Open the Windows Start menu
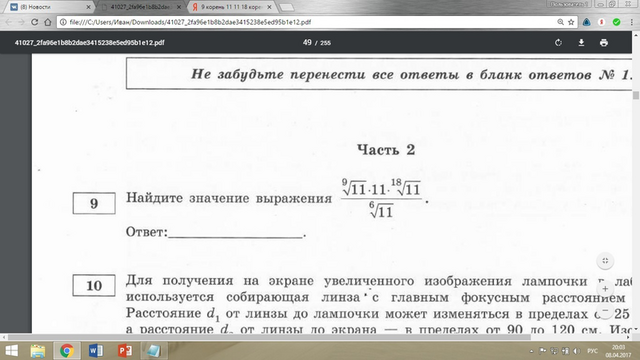The height and width of the screenshot is (360, 640). click(11, 351)
